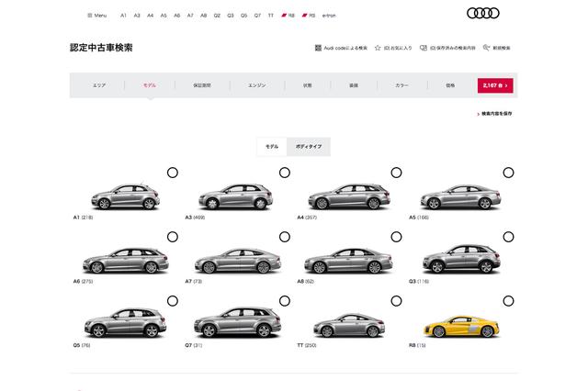Viewport: 588px width, 391px height.
Task: Click the favorites star icon
Action: (x=378, y=48)
